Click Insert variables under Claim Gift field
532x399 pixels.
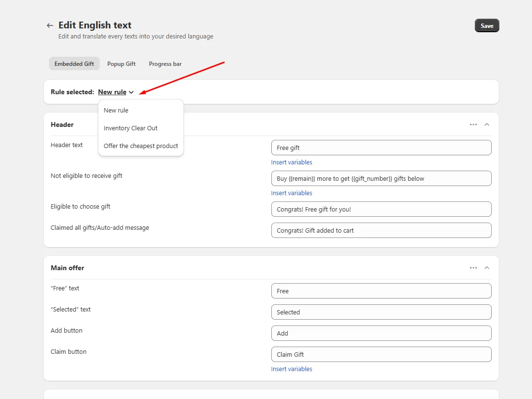pyautogui.click(x=291, y=369)
